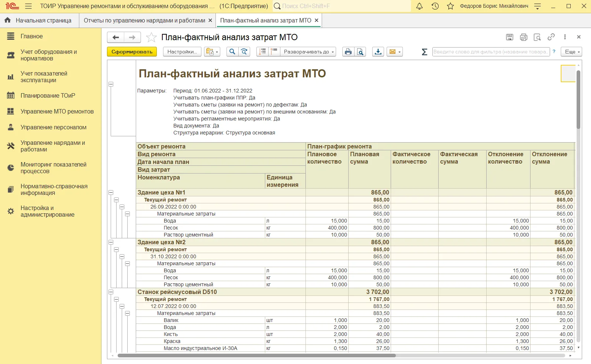Add report to favorites star

(151, 37)
